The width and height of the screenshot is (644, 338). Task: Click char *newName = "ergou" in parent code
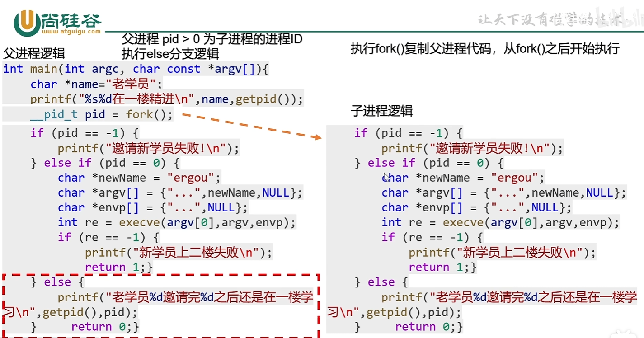pos(140,178)
